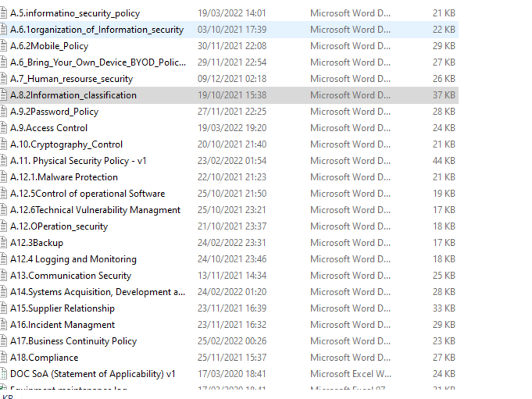Click date 25/02/2022 00:26
This screenshot has width=532, height=399.
tap(232, 341)
